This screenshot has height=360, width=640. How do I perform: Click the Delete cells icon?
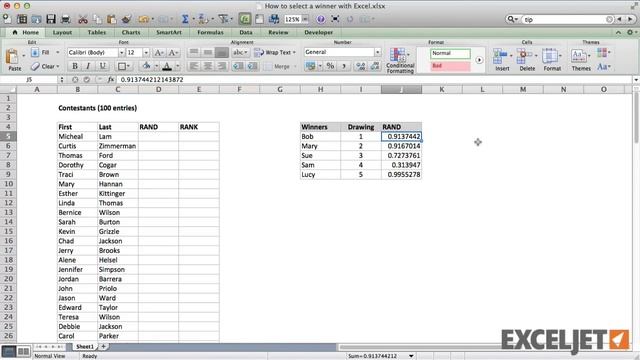525,56
